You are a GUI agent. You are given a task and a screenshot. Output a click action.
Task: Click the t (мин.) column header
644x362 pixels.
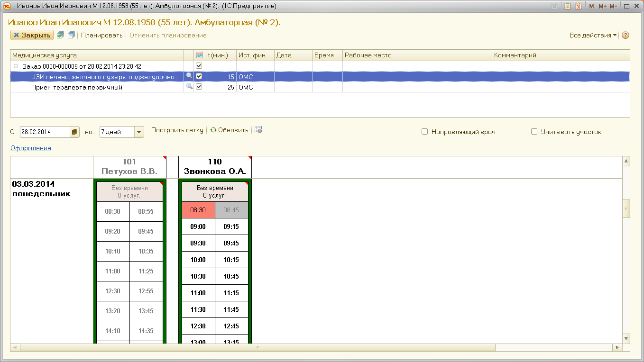[x=221, y=55]
